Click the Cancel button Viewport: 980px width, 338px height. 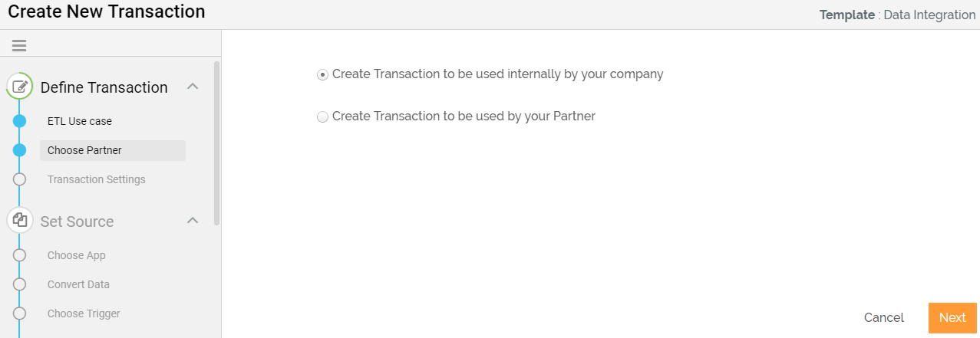[884, 318]
